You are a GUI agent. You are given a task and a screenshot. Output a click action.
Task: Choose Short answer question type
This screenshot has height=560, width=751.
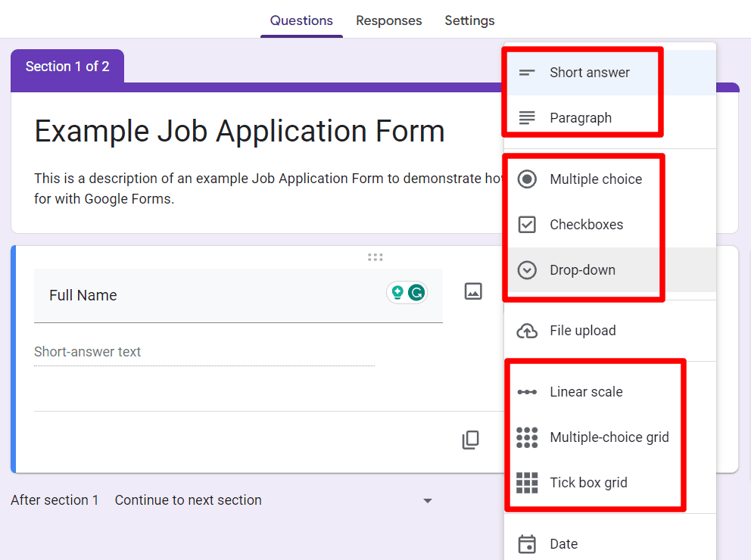coord(610,73)
